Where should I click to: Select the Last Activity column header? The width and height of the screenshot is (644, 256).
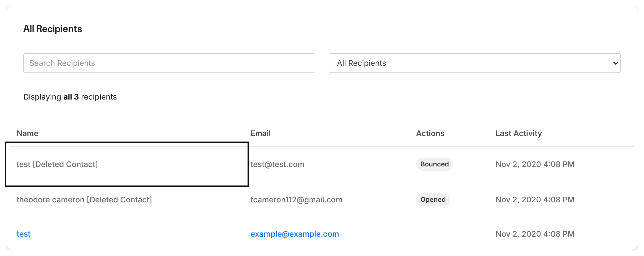click(x=519, y=133)
